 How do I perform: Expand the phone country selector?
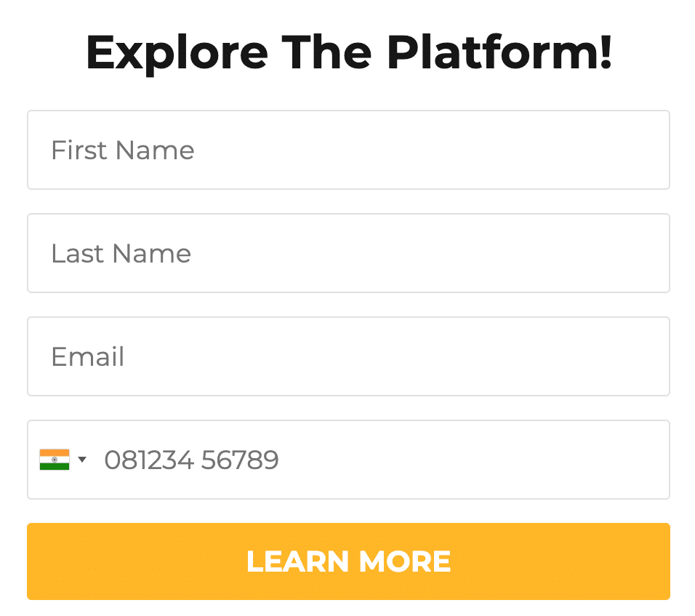(x=64, y=460)
